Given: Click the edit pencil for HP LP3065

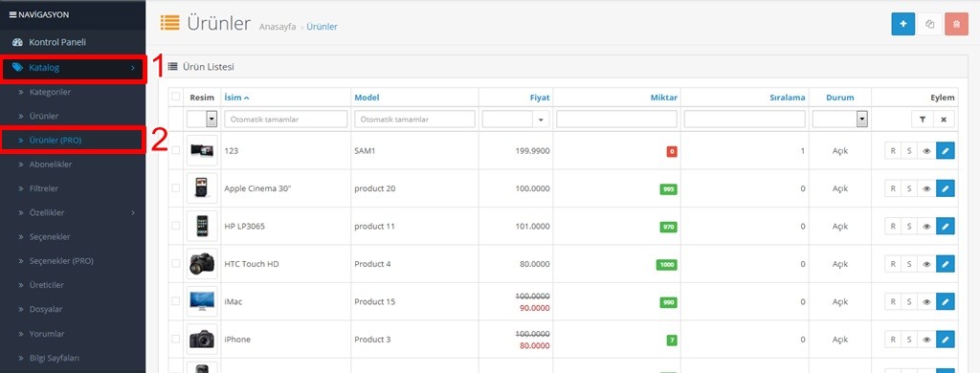Looking at the screenshot, I should 945,226.
